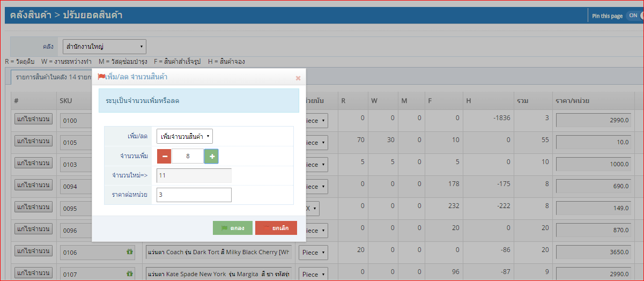Click the price field showing 1000.0
Screen dimensions: 644x281
pos(594,165)
